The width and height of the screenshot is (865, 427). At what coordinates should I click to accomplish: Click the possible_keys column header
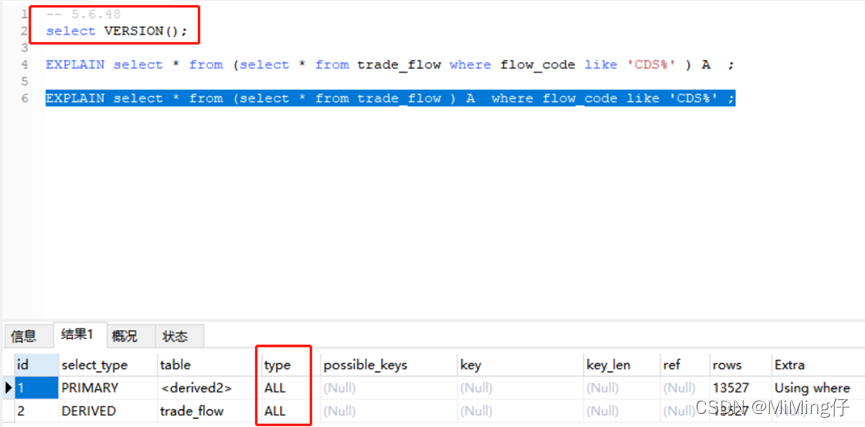(x=388, y=365)
